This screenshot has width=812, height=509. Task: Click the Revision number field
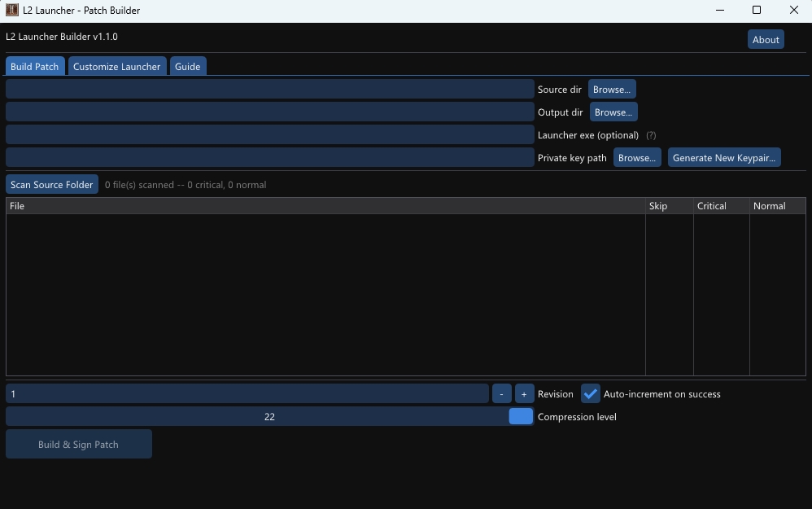tap(247, 394)
